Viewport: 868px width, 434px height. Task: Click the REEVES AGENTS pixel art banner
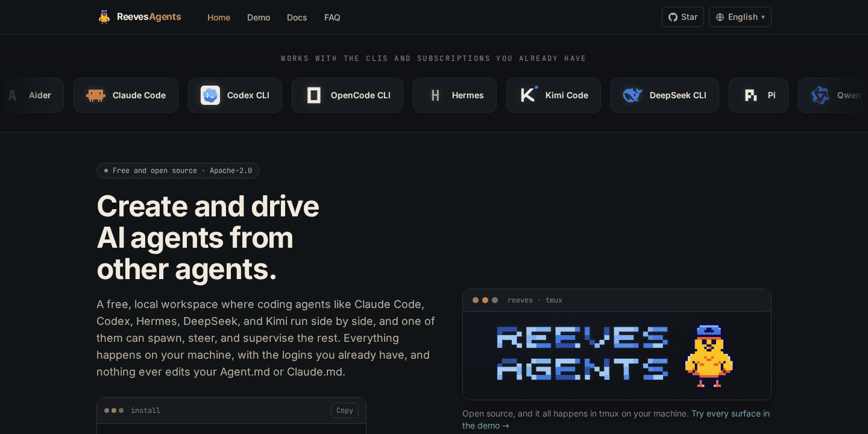click(x=582, y=353)
